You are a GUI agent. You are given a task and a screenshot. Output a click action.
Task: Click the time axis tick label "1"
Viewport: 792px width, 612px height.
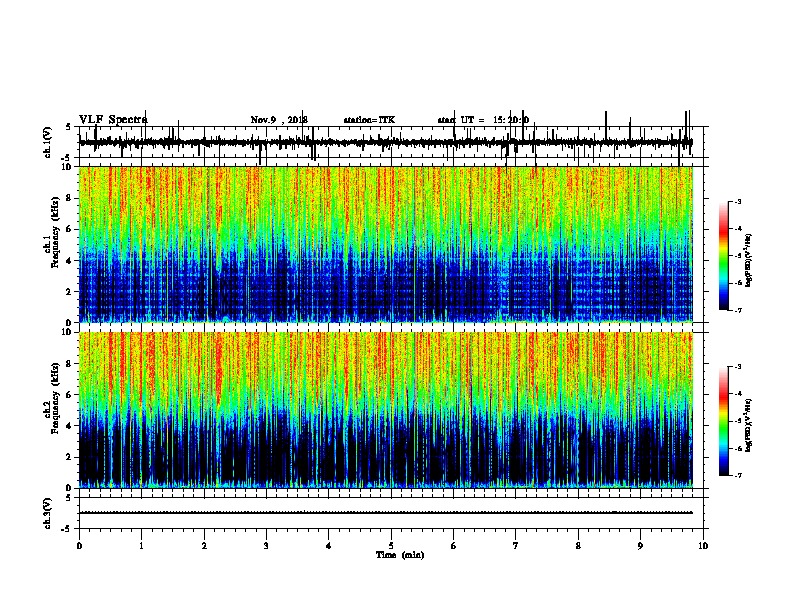pos(141,546)
